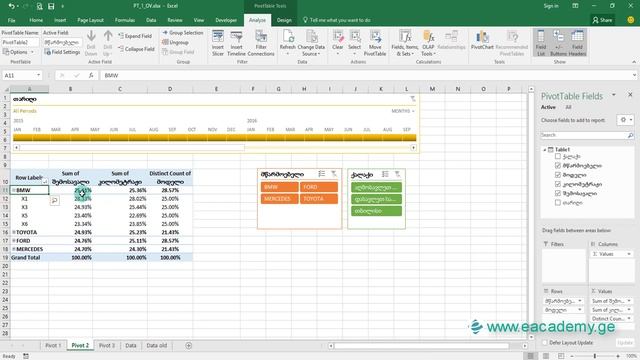
Task: Click Field Settings
Action: (62, 52)
